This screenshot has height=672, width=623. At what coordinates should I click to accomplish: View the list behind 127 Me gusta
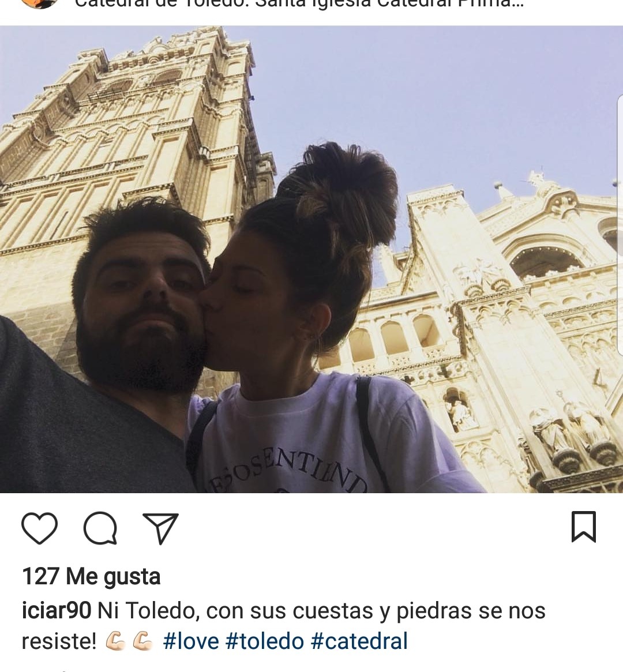tap(91, 576)
